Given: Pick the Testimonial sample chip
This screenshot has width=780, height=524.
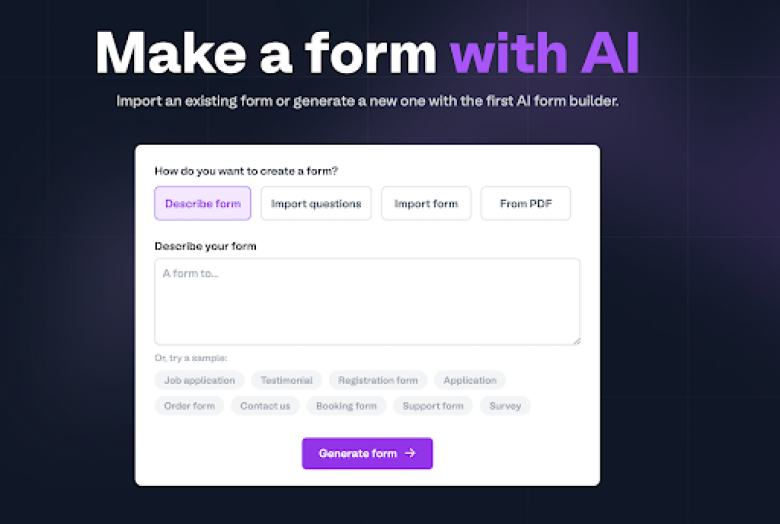Looking at the screenshot, I should (287, 380).
